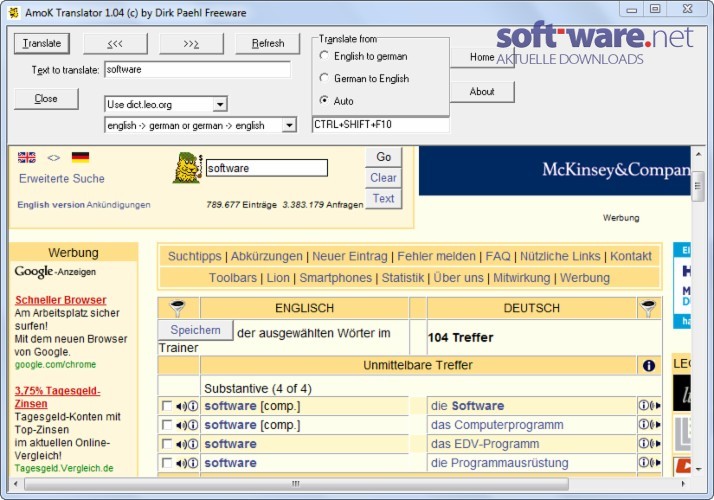Click the Speichern button
Image resolution: width=714 pixels, height=500 pixels.
pyautogui.click(x=195, y=330)
